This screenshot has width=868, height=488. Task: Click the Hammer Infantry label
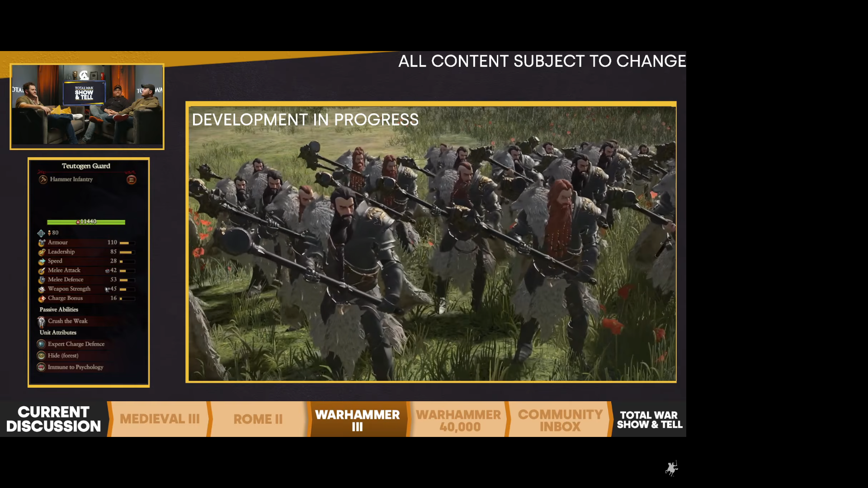tap(71, 179)
